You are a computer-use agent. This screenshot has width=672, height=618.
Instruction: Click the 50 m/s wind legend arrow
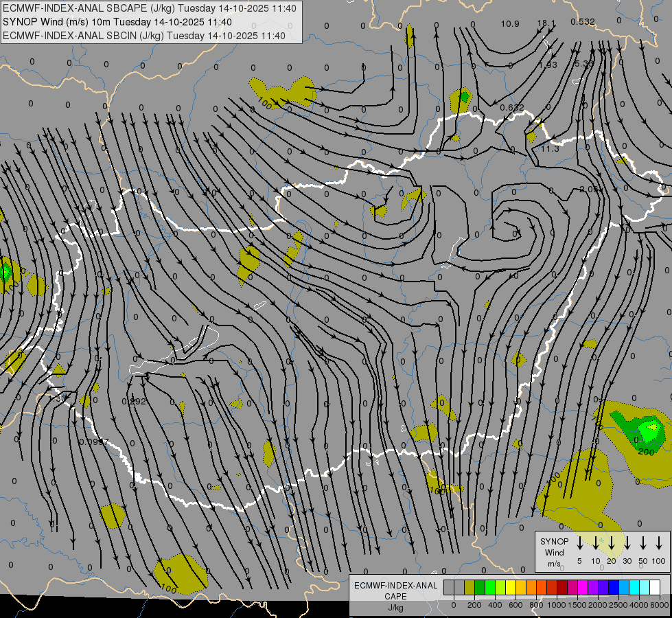tap(643, 543)
